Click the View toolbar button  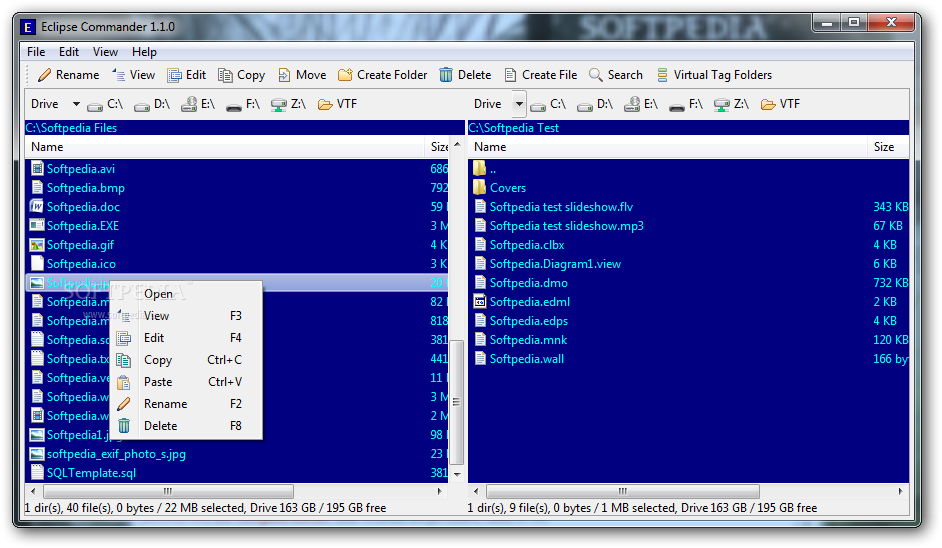tap(133, 75)
